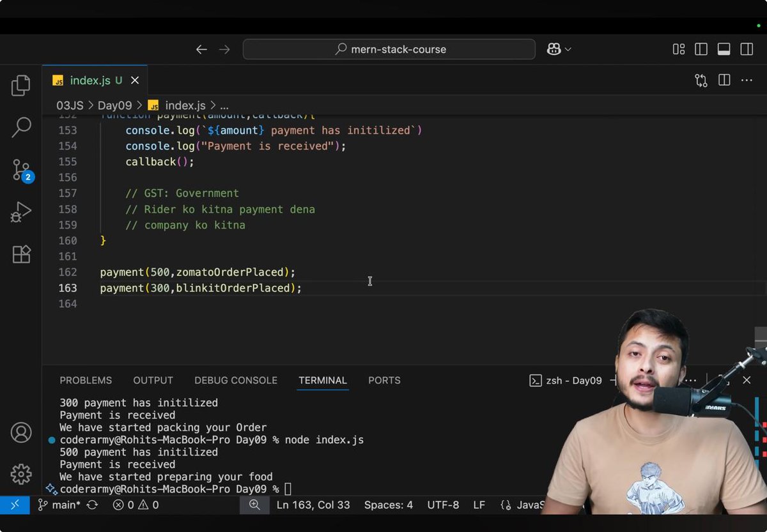Open the Extensions view
This screenshot has height=532, width=767.
21,254
